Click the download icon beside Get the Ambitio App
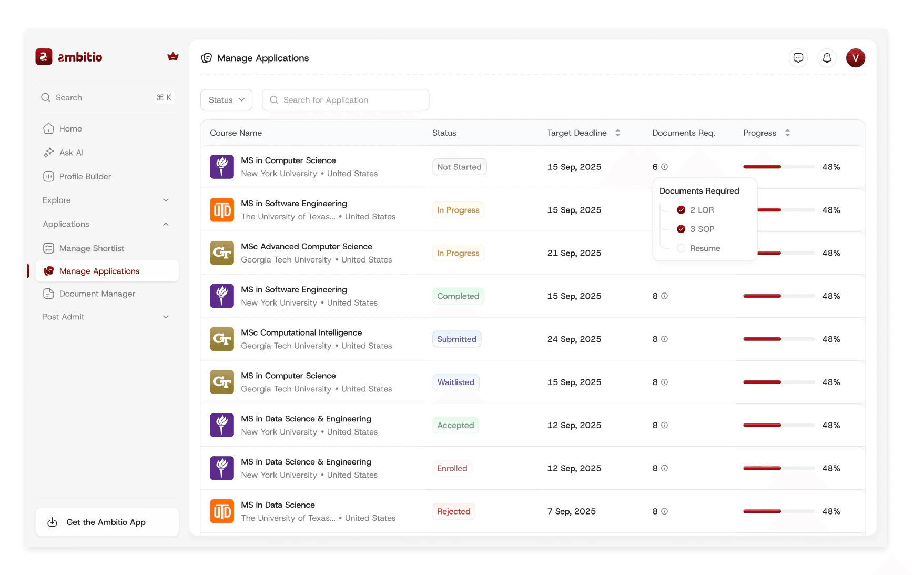The image size is (924, 575). (52, 522)
